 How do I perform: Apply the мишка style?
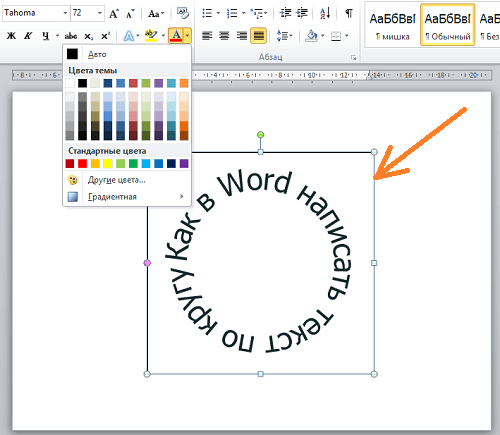392,26
